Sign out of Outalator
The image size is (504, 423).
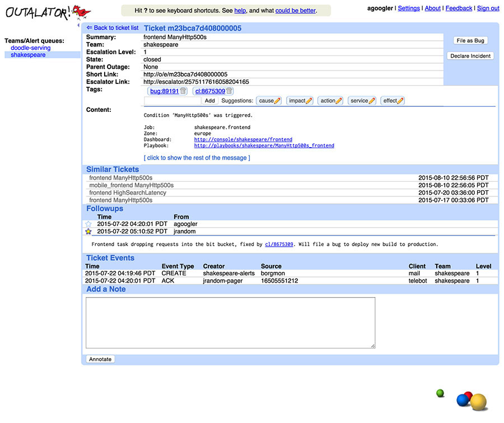tap(488, 8)
